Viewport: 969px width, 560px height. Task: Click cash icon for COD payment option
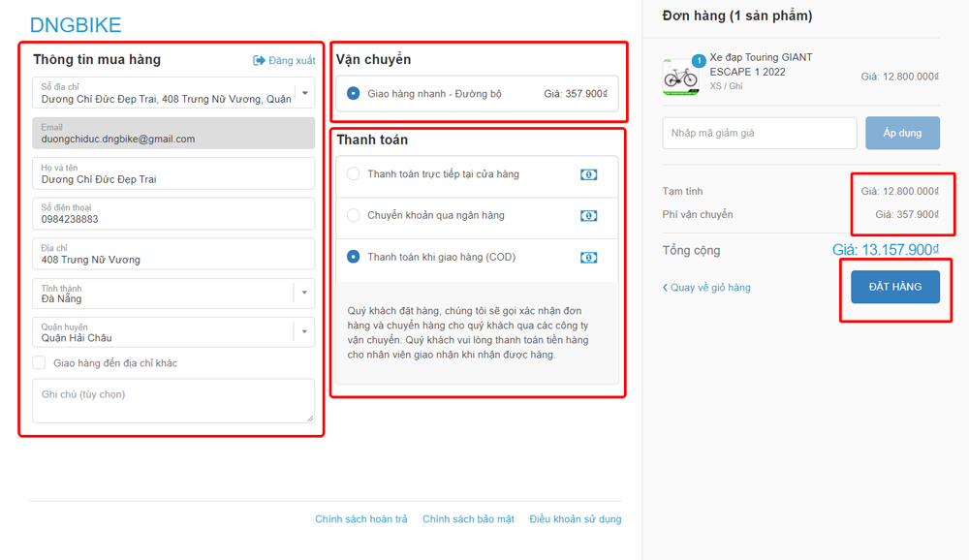(588, 257)
